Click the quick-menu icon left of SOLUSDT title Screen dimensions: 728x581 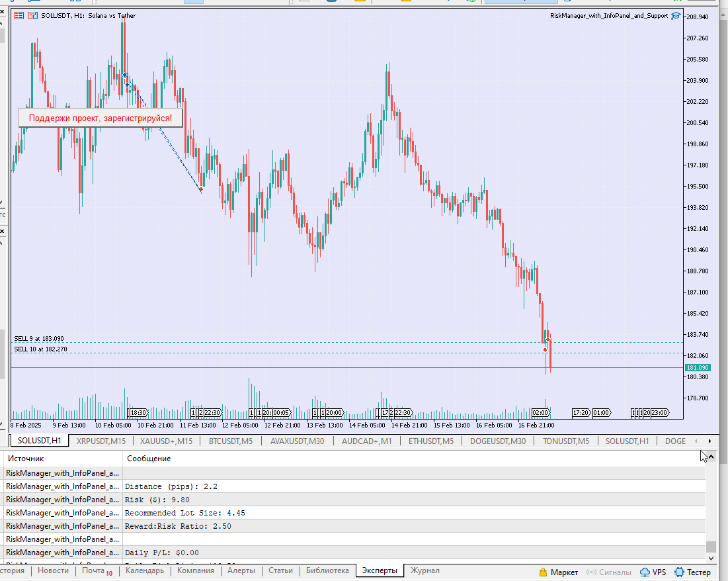(x=18, y=15)
